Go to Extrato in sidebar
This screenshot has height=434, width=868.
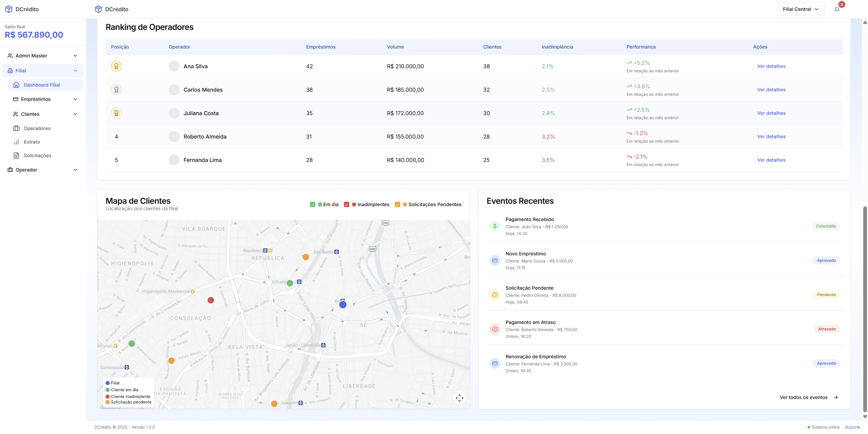pos(32,142)
